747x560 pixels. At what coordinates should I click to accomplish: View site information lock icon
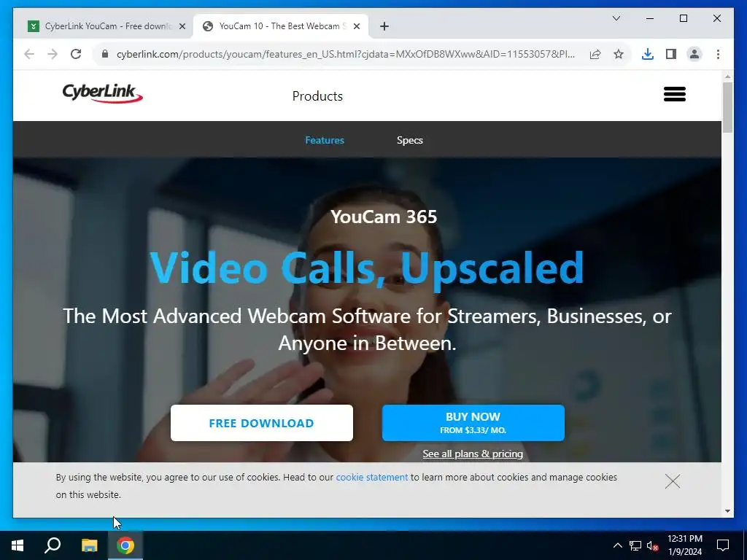pyautogui.click(x=105, y=54)
